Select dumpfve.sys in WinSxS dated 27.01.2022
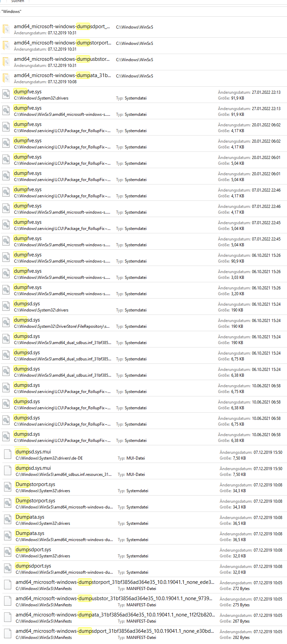The image size is (287, 644). tap(28, 108)
